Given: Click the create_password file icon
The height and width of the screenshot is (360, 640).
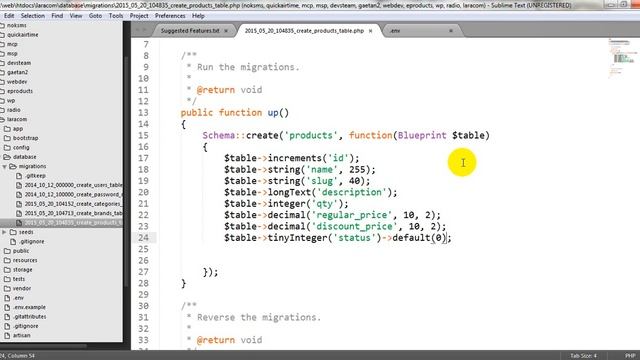Looking at the screenshot, I should (x=19, y=195).
